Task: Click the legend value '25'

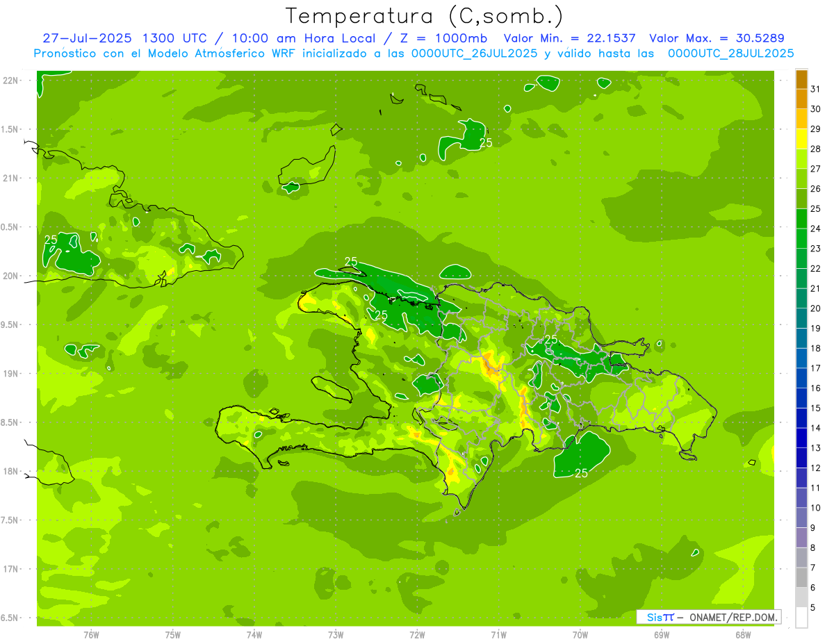Action: point(816,208)
